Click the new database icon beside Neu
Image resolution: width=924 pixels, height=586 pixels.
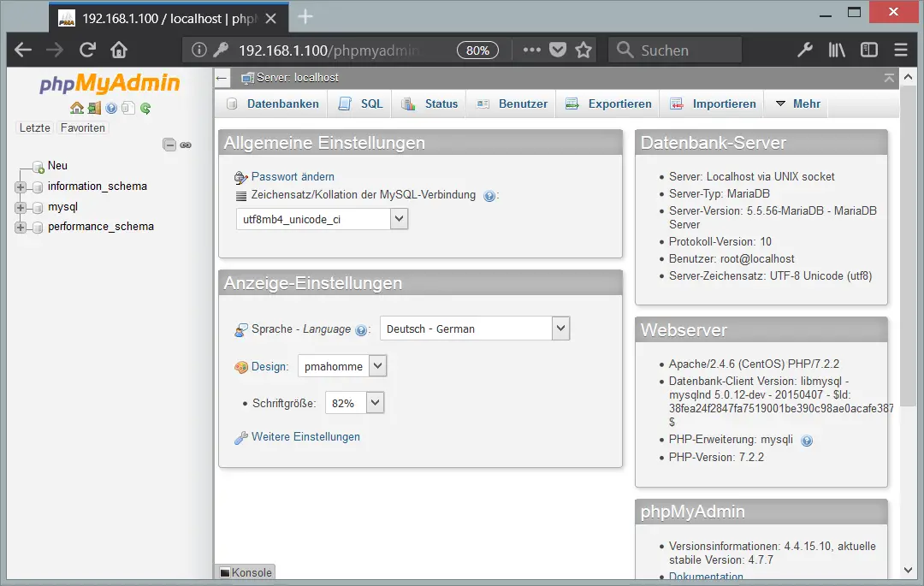pyautogui.click(x=38, y=168)
